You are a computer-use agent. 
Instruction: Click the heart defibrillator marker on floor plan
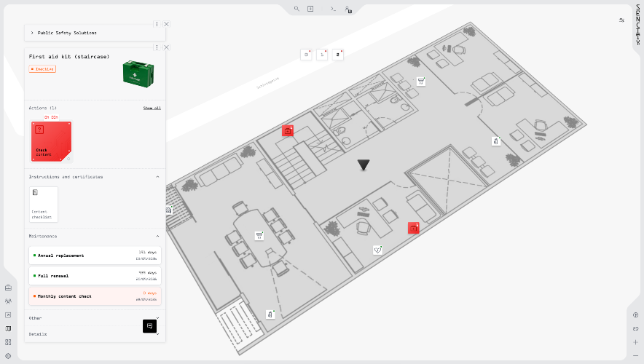pyautogui.click(x=377, y=250)
